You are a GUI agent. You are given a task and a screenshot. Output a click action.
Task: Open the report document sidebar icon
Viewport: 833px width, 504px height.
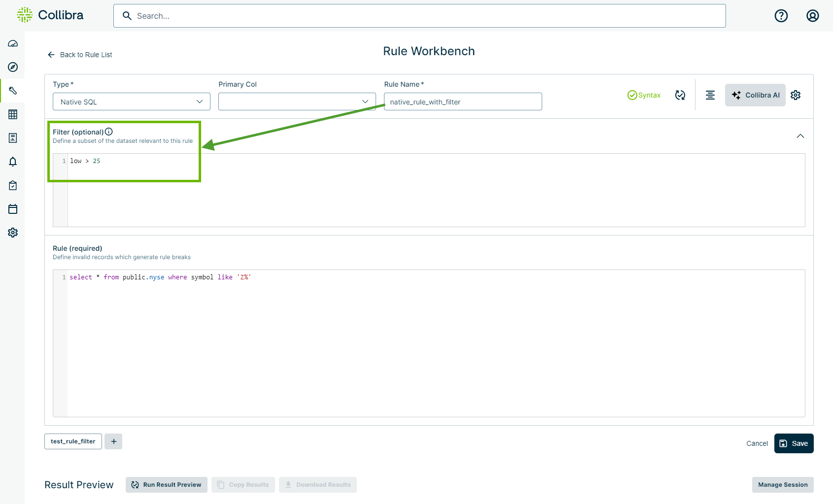pos(13,138)
